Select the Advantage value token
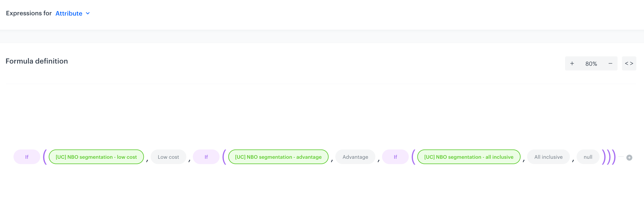The width and height of the screenshot is (644, 204). 355,157
